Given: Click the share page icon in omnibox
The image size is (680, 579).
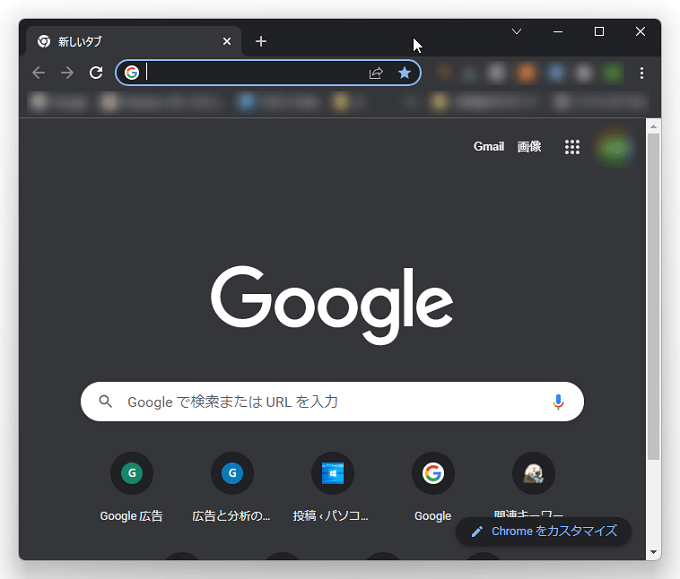Looking at the screenshot, I should click(x=376, y=73).
